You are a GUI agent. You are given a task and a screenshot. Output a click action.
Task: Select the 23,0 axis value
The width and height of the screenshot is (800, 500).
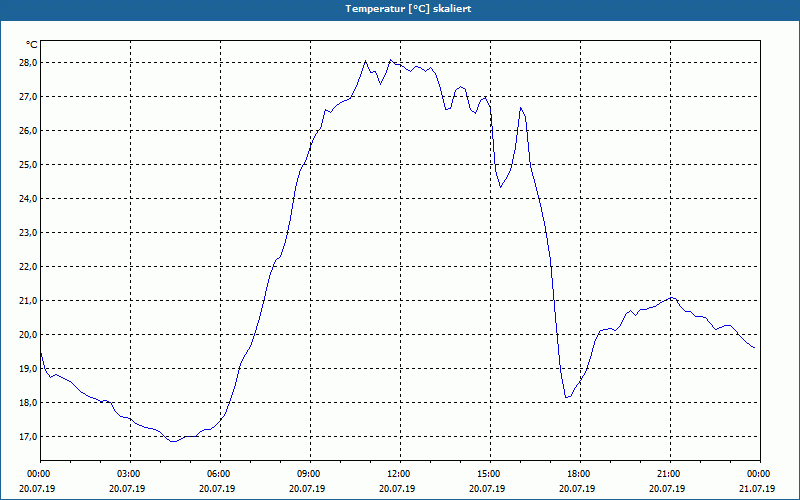(28, 233)
